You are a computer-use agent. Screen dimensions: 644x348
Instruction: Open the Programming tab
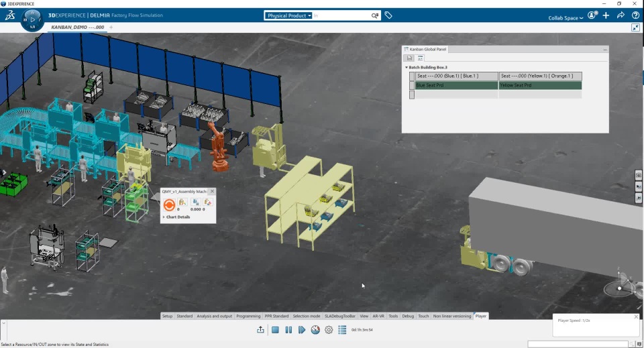click(248, 316)
